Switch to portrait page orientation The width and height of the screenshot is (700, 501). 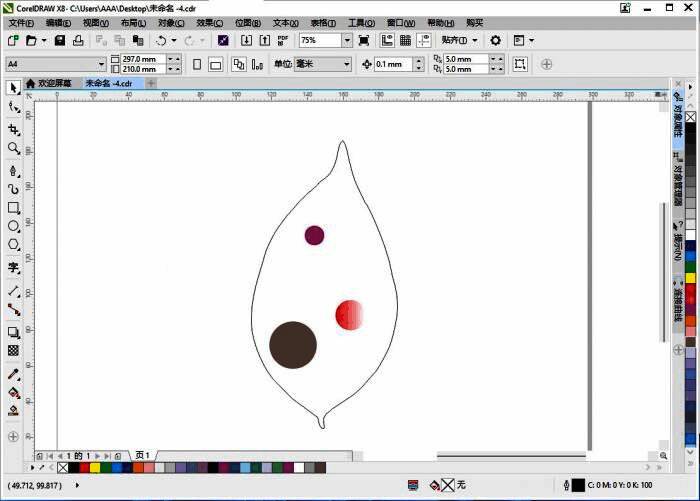coord(196,64)
